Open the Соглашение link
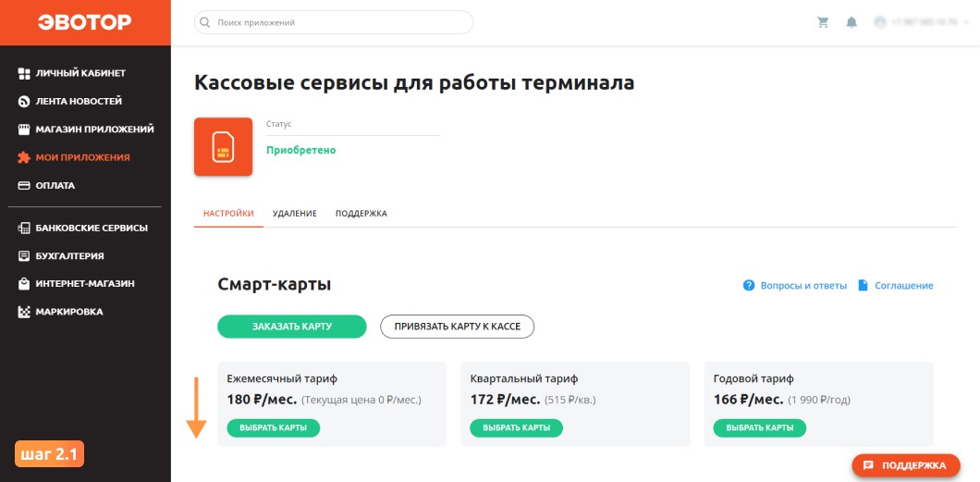 click(x=904, y=286)
